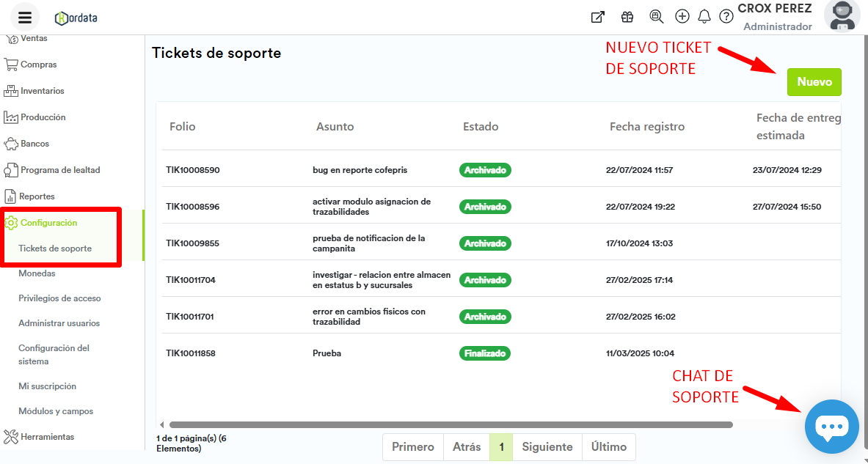This screenshot has width=868, height=464.
Task: Expand the Inventarios sidebar section
Action: pos(42,91)
